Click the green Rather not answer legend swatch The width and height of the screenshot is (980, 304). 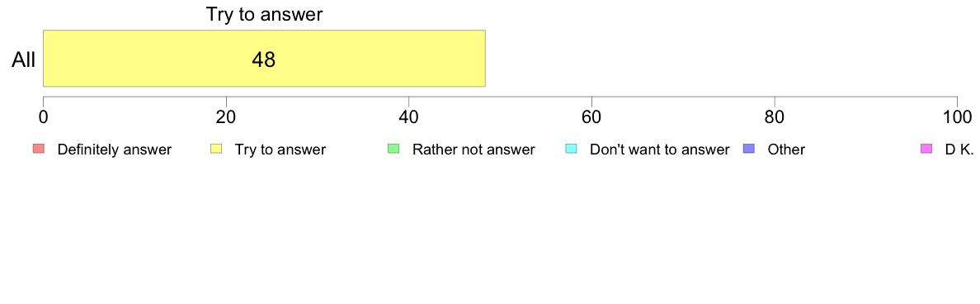[x=393, y=149]
